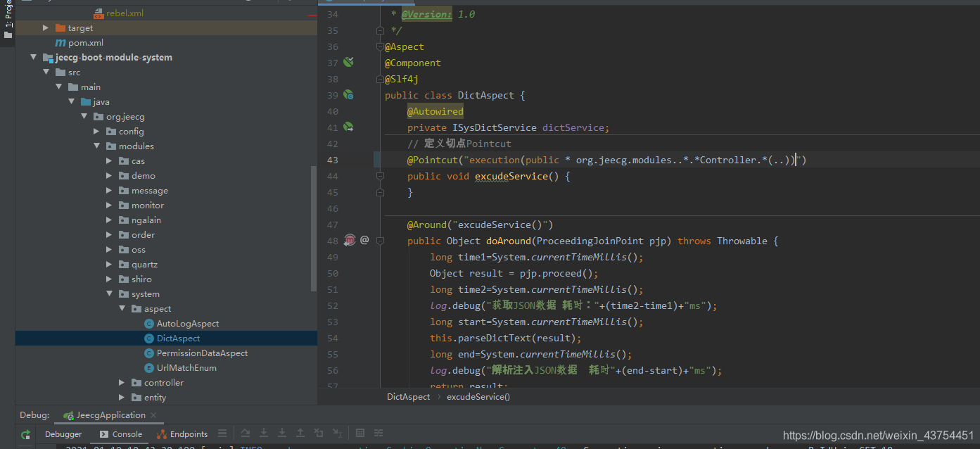980x449 pixels.
Task: Click the Step Out debugger icon
Action: [300, 434]
